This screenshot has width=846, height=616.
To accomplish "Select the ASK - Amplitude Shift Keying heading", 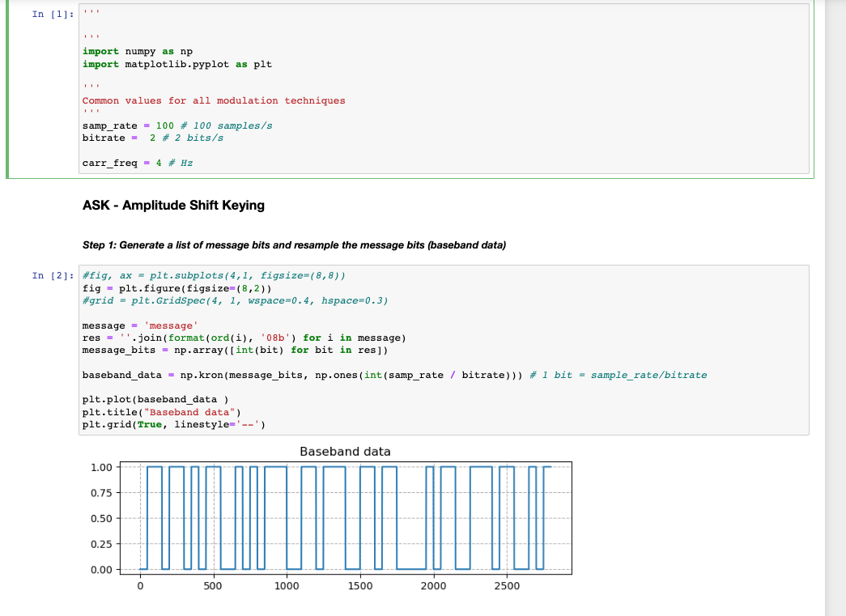I will [x=172, y=205].
